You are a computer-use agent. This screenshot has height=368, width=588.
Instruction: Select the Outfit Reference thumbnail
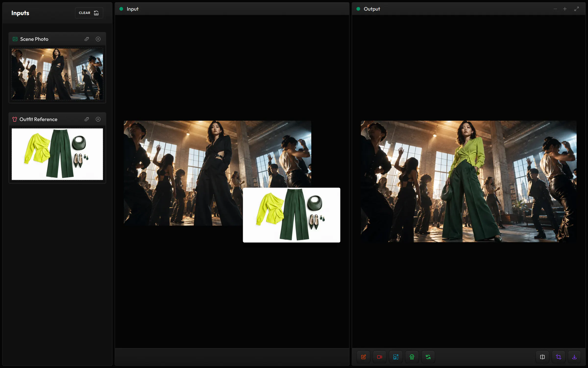(57, 154)
